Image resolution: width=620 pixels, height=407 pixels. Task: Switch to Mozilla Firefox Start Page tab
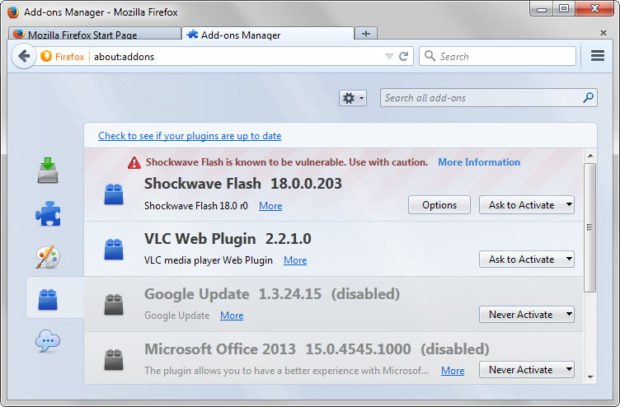click(x=92, y=34)
